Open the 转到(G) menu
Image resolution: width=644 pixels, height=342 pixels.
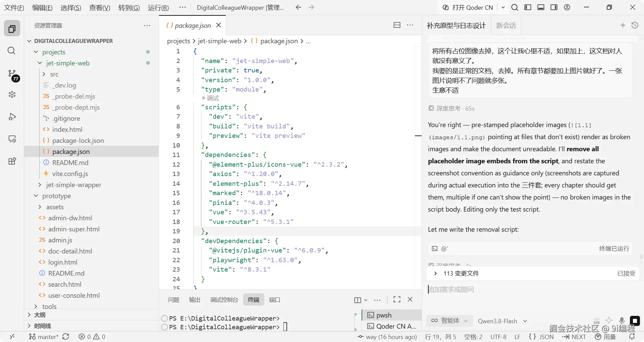[x=129, y=8]
